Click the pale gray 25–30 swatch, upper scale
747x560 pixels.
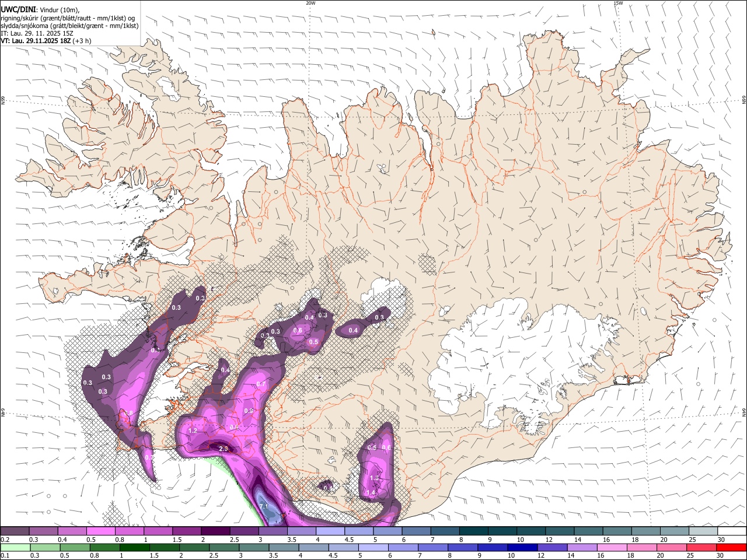[703, 531]
